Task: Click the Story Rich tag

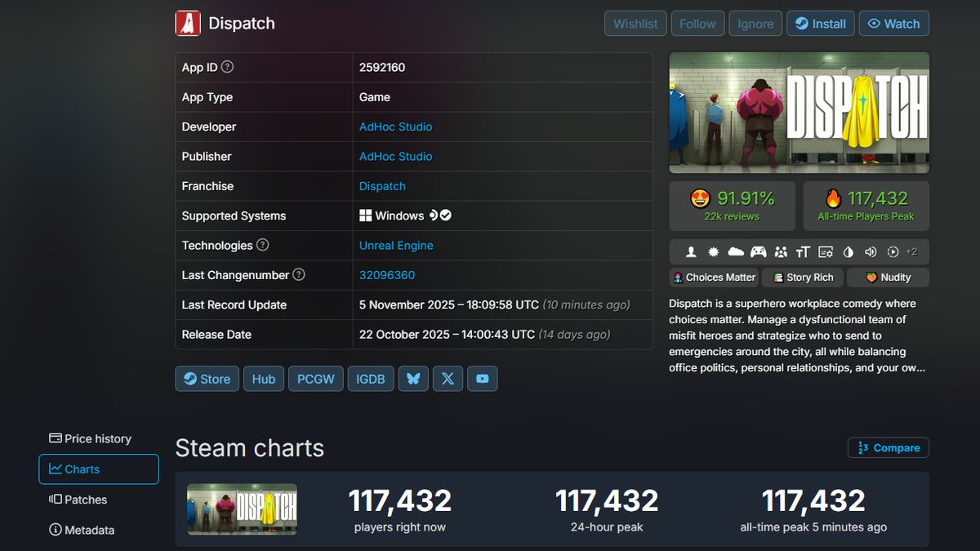Action: (803, 278)
